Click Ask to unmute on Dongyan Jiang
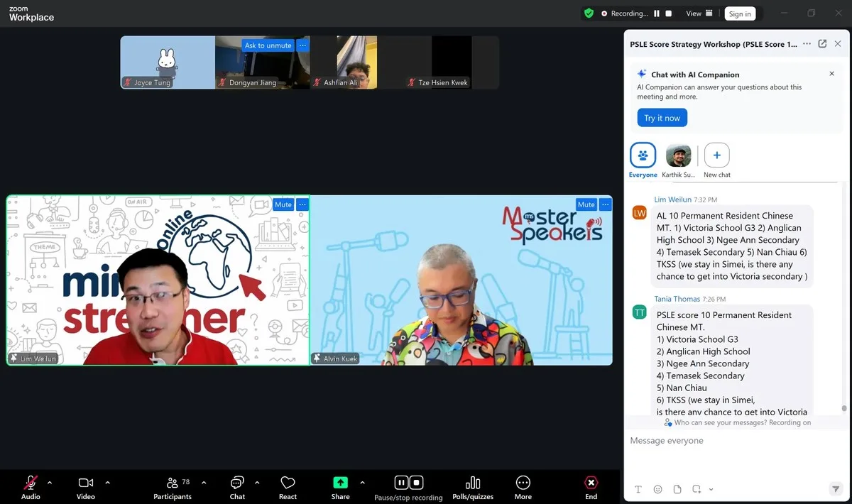 (268, 45)
